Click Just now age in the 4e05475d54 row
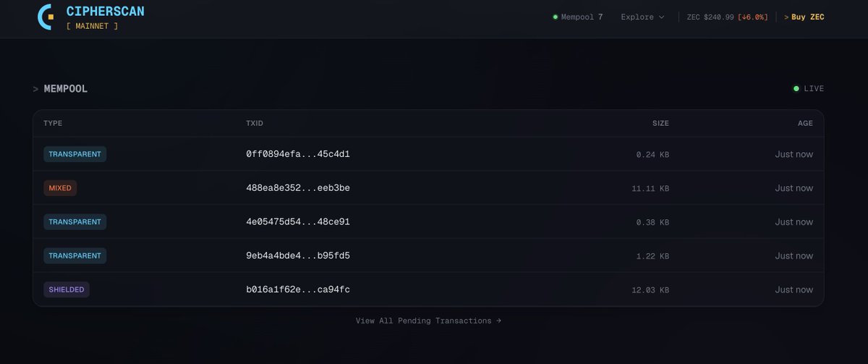 click(x=794, y=221)
